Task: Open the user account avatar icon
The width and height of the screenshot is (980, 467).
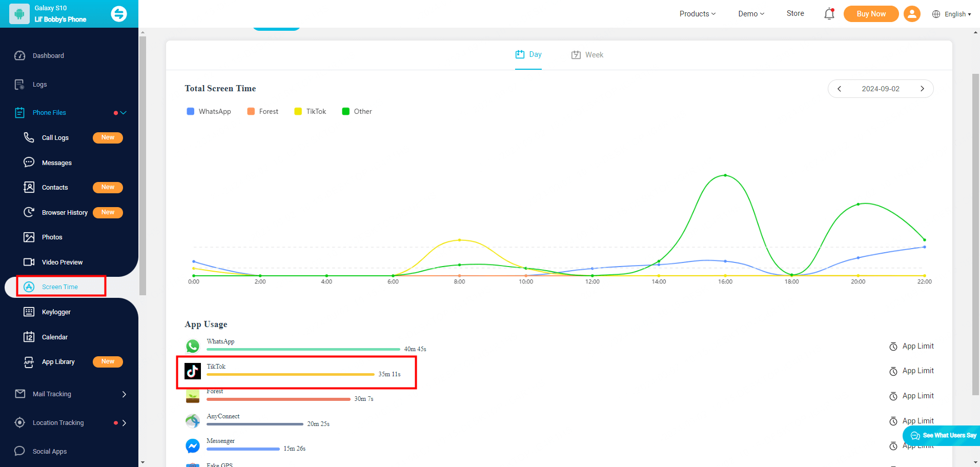Action: 912,14
